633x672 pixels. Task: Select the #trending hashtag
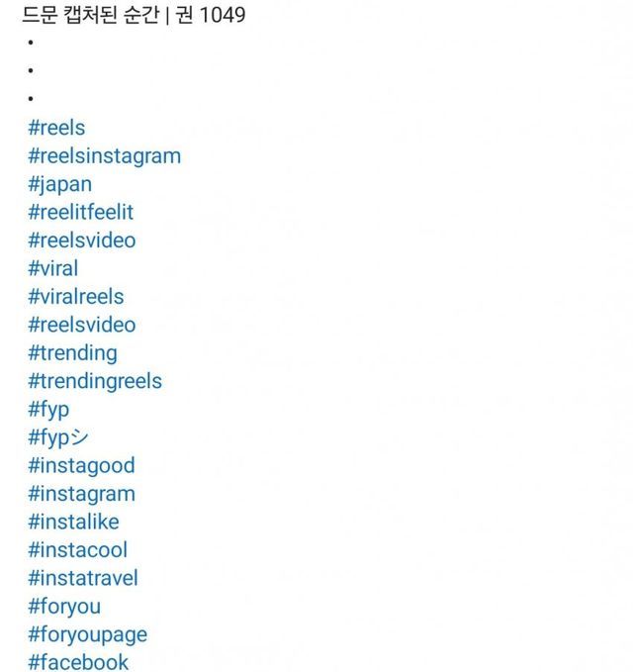coord(72,353)
